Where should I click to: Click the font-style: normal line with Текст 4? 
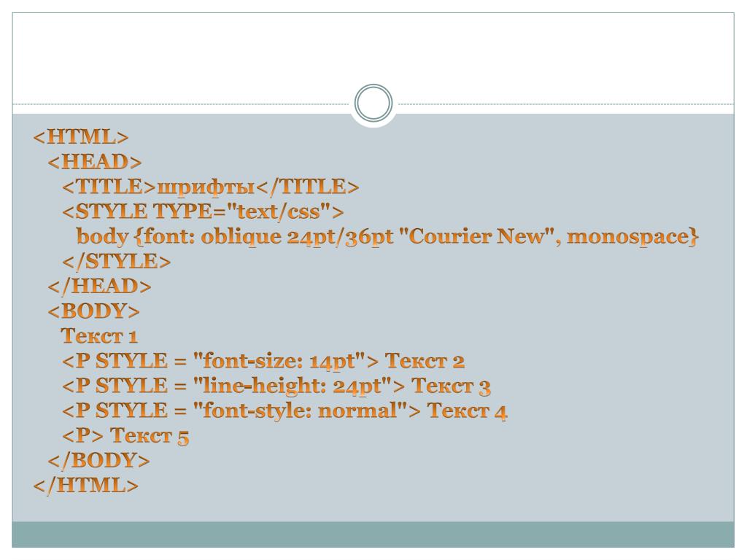pyautogui.click(x=285, y=410)
